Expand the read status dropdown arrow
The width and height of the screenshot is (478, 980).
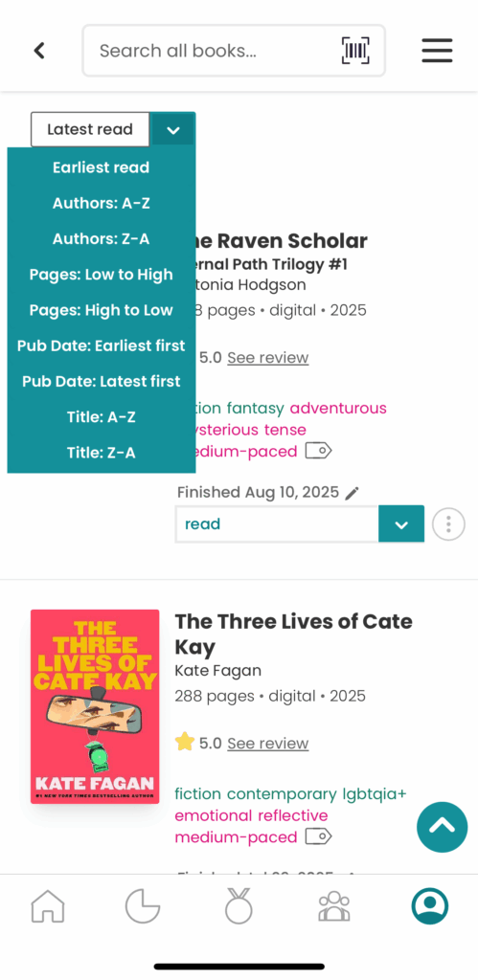(401, 523)
